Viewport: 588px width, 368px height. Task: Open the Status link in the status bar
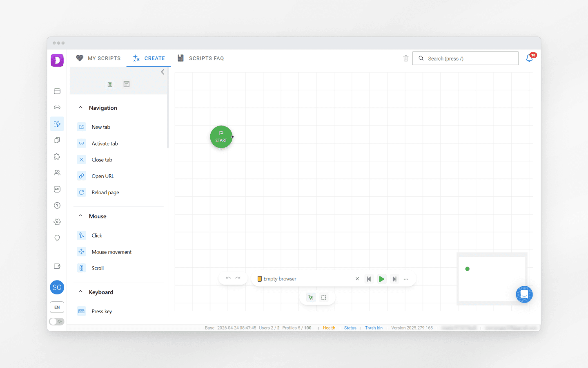(x=350, y=328)
